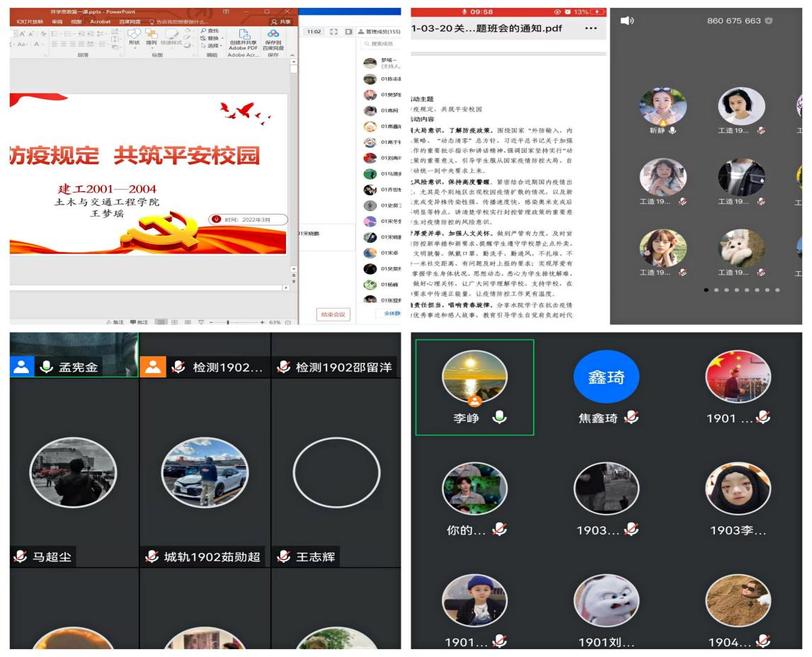Click the speaker audio icon in meeting
Screen dimensions: 812x657
point(626,21)
